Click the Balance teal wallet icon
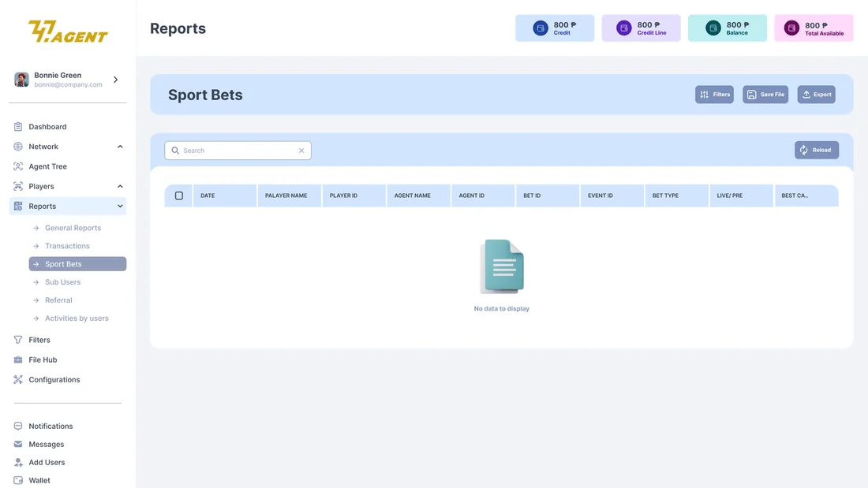The width and height of the screenshot is (868, 488). click(713, 28)
